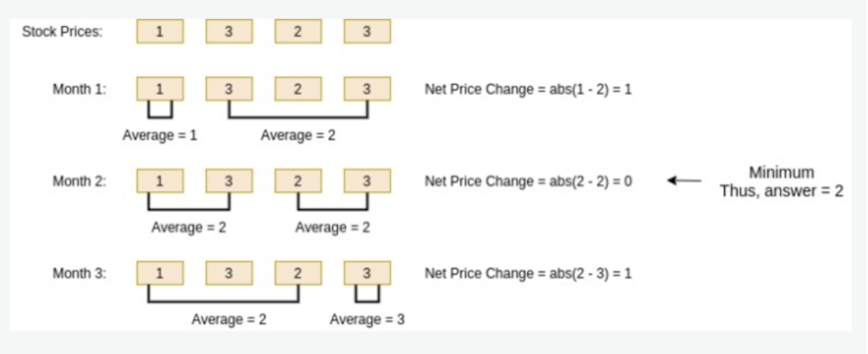Viewport: 868px width, 354px height.
Task: Select the first box in Stock Prices row
Action: (160, 31)
